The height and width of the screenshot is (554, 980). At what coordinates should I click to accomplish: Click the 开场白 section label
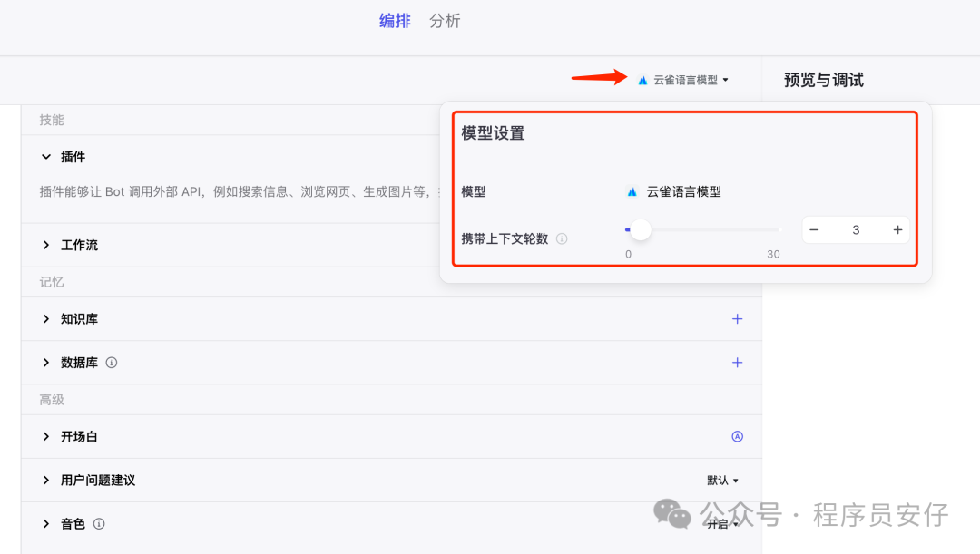79,436
